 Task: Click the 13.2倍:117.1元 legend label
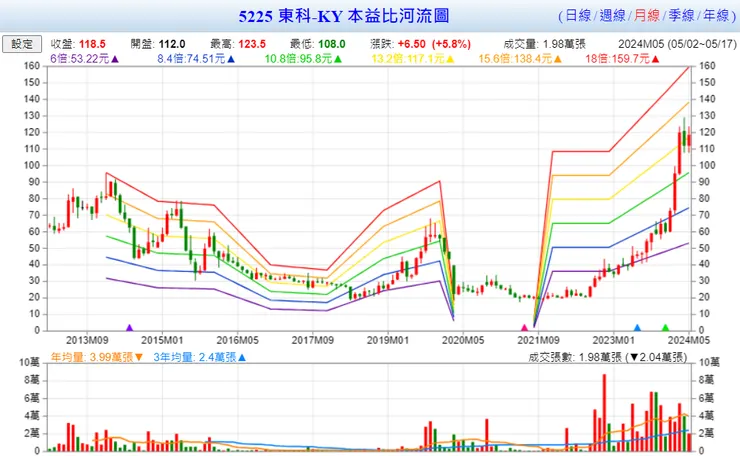408,59
